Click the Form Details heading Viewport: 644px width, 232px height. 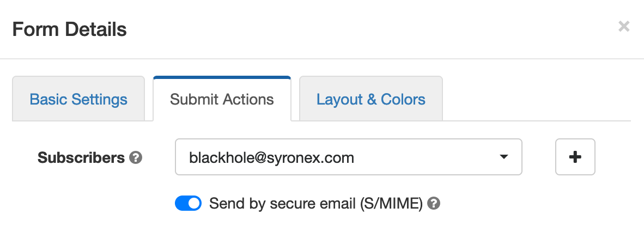point(69,29)
